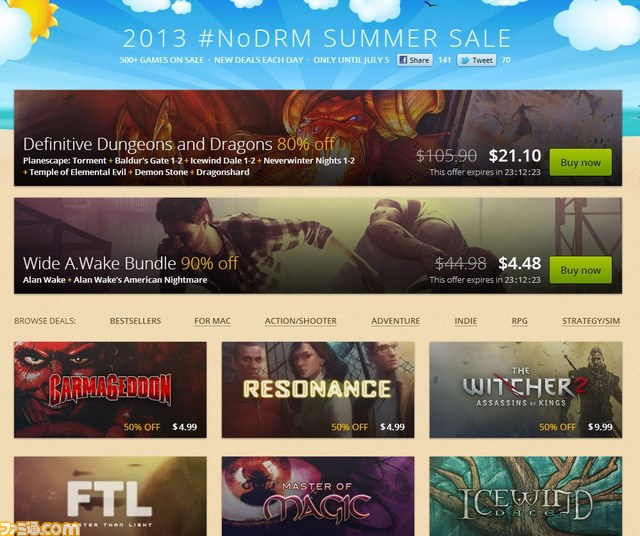The height and width of the screenshot is (536, 640).
Task: Select the Indie deals category
Action: (466, 321)
